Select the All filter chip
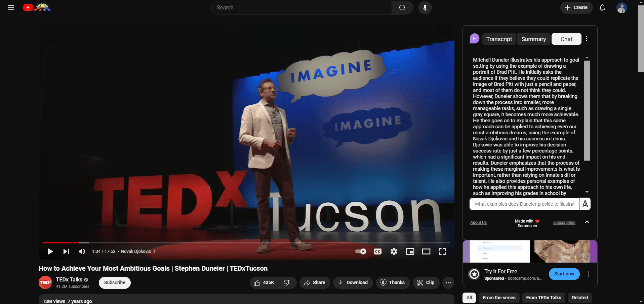This screenshot has width=644, height=304. (x=469, y=298)
